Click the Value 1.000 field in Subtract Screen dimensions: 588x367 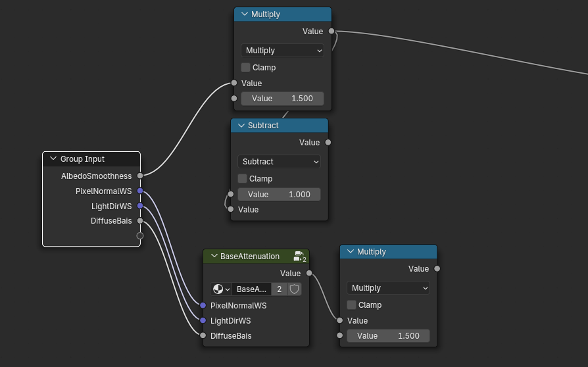tap(279, 195)
